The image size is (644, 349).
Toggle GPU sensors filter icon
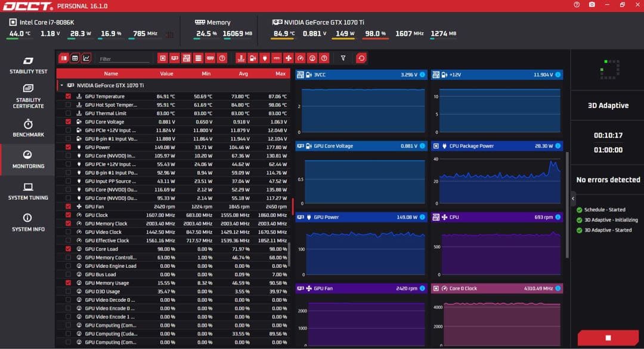(175, 58)
